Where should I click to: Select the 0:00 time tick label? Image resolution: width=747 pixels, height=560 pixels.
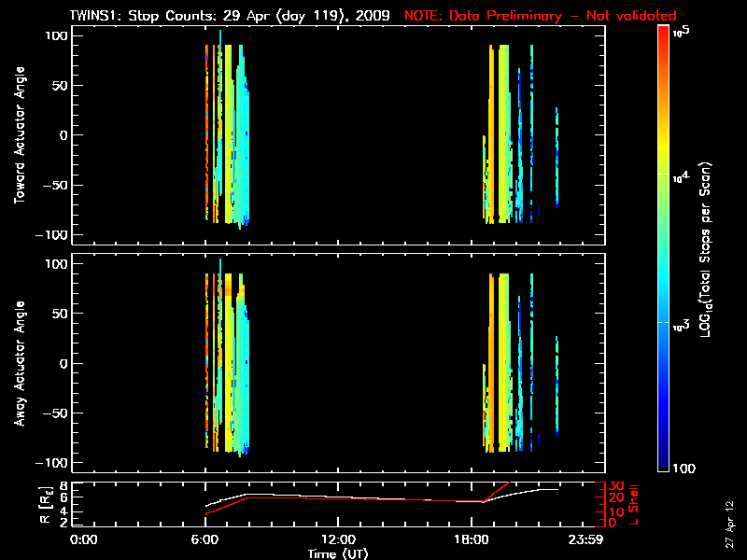pos(84,539)
